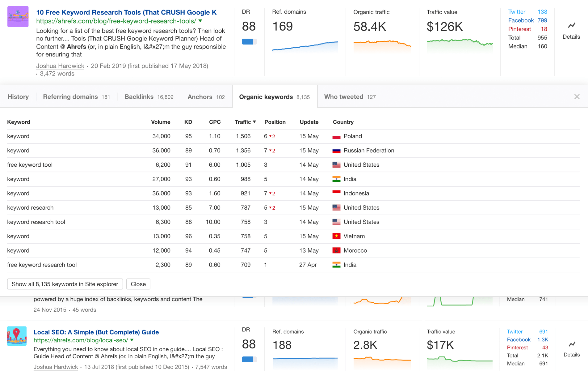Click 'free keyword tool' keyword row

293,165
